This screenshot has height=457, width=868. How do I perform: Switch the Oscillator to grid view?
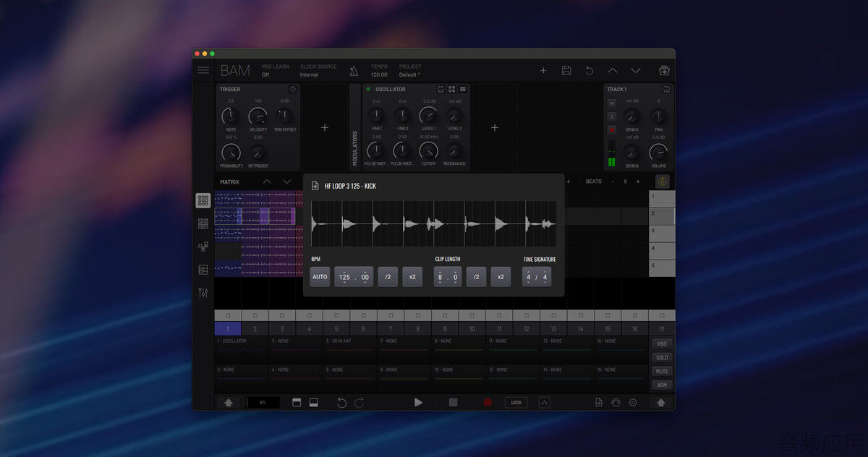[452, 89]
